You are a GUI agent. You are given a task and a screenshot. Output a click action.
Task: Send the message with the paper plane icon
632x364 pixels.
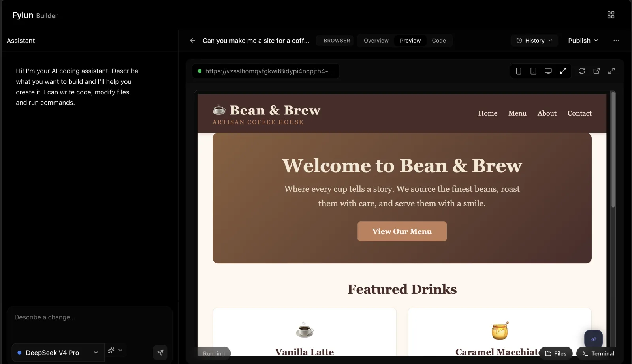(x=160, y=353)
